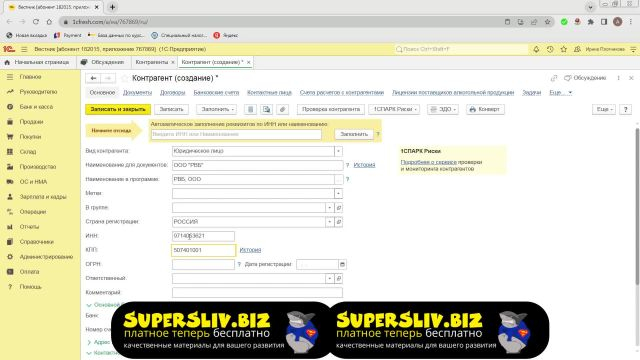Click Записать и закрыть button
The image size is (640, 360).
tap(118, 109)
